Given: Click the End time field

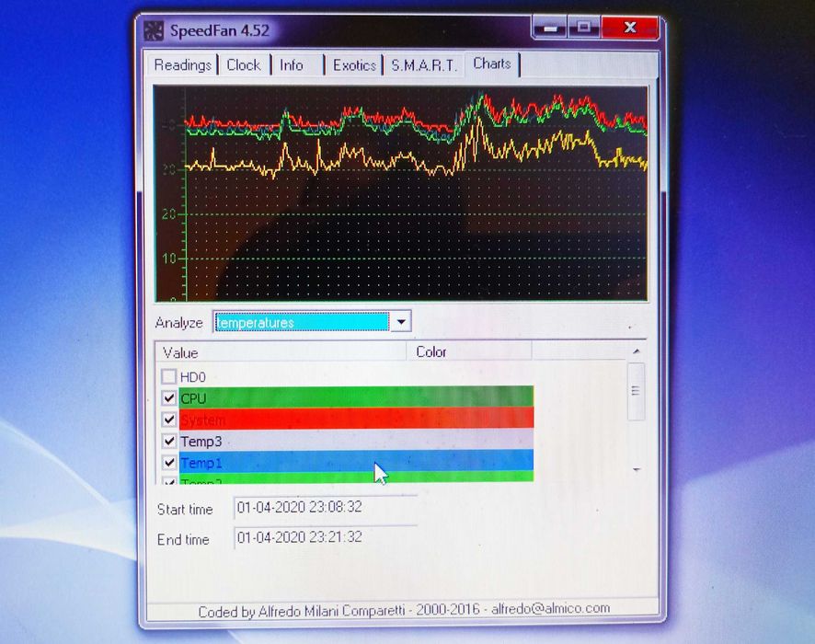Looking at the screenshot, I should (x=326, y=537).
